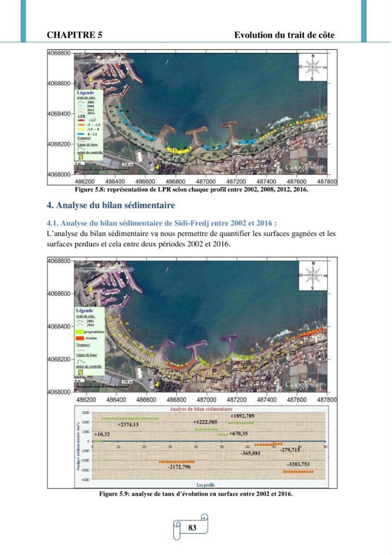Click heading '4. Analyse du bilan sédimentaire'
392x555 pixels.
coord(111,205)
